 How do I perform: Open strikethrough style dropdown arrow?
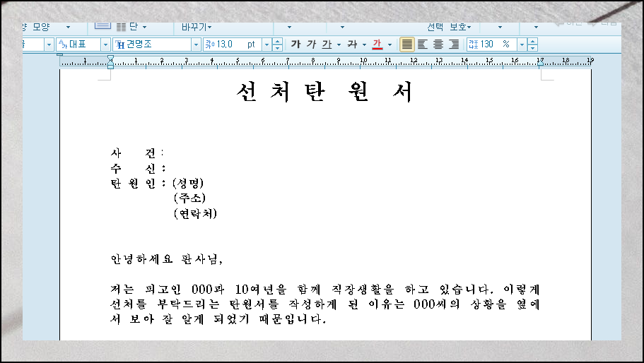[x=364, y=44]
